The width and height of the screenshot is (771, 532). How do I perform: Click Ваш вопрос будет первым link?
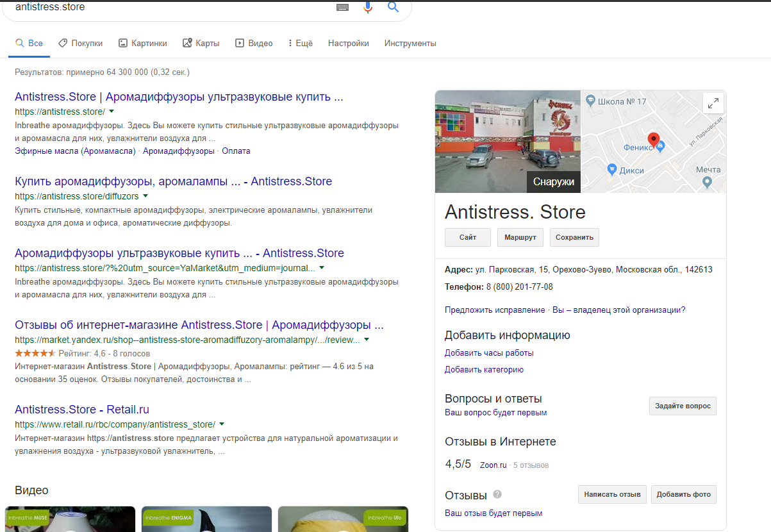pyautogui.click(x=496, y=413)
